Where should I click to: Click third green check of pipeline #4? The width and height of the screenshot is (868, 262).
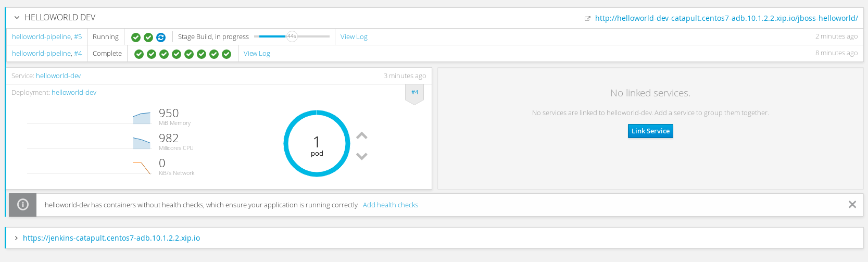pos(164,54)
